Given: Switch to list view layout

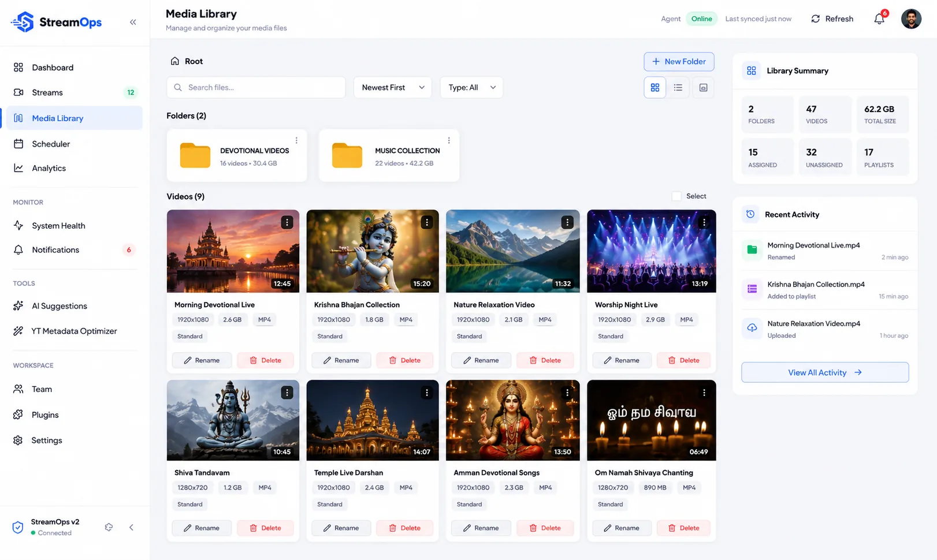Looking at the screenshot, I should 678,88.
